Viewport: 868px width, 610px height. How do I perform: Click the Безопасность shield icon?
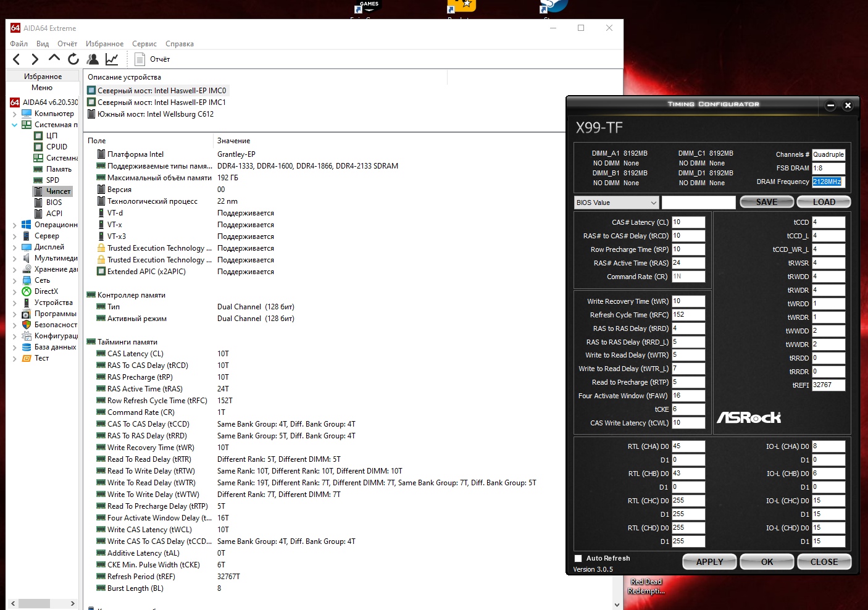tap(27, 325)
